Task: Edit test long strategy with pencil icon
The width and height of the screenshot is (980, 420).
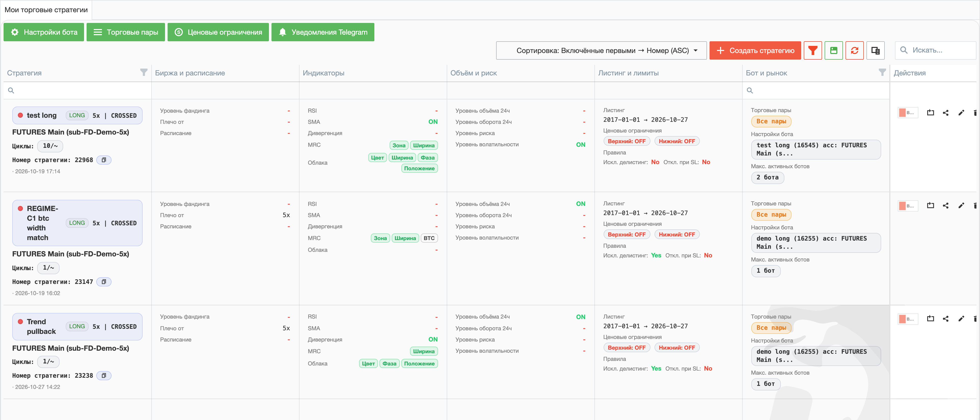Action: (961, 113)
